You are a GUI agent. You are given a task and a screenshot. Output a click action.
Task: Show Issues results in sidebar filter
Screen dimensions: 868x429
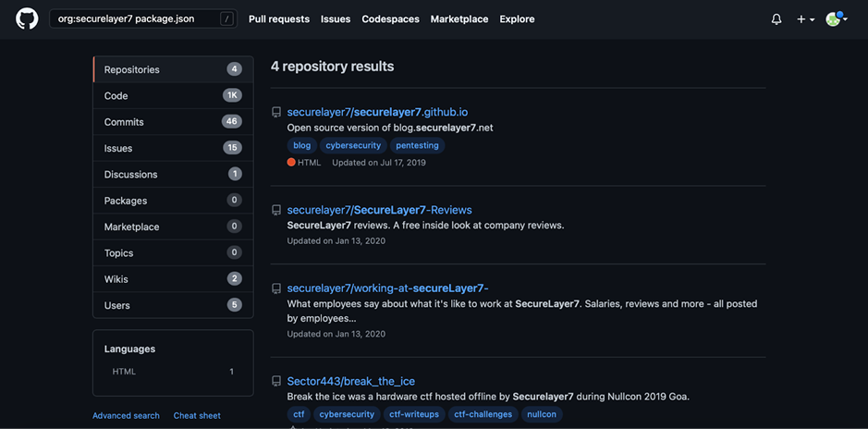point(173,148)
